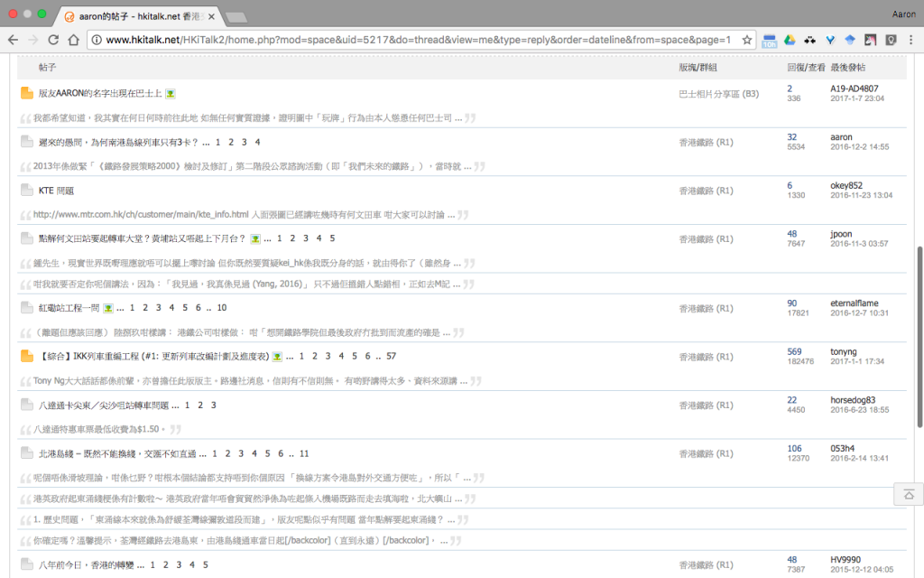This screenshot has width=924, height=578.
Task: Open thread 八年前今日，香港的轉變
Action: pos(86,565)
